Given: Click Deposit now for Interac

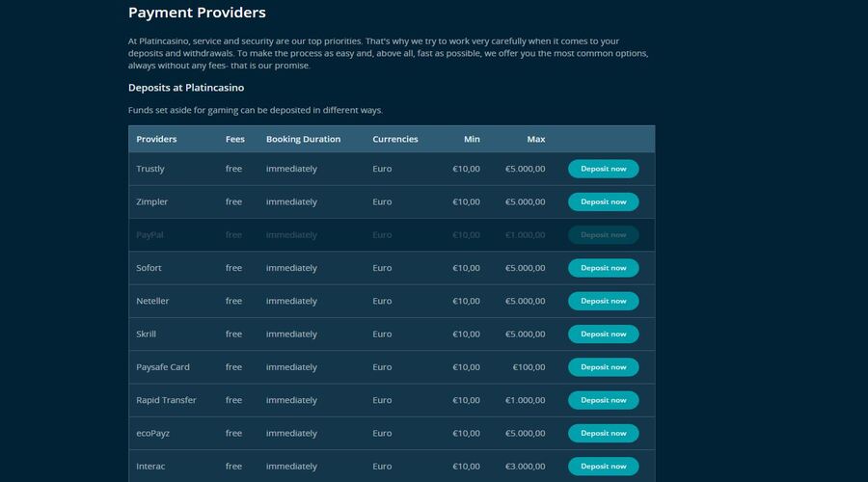Looking at the screenshot, I should pos(604,467).
